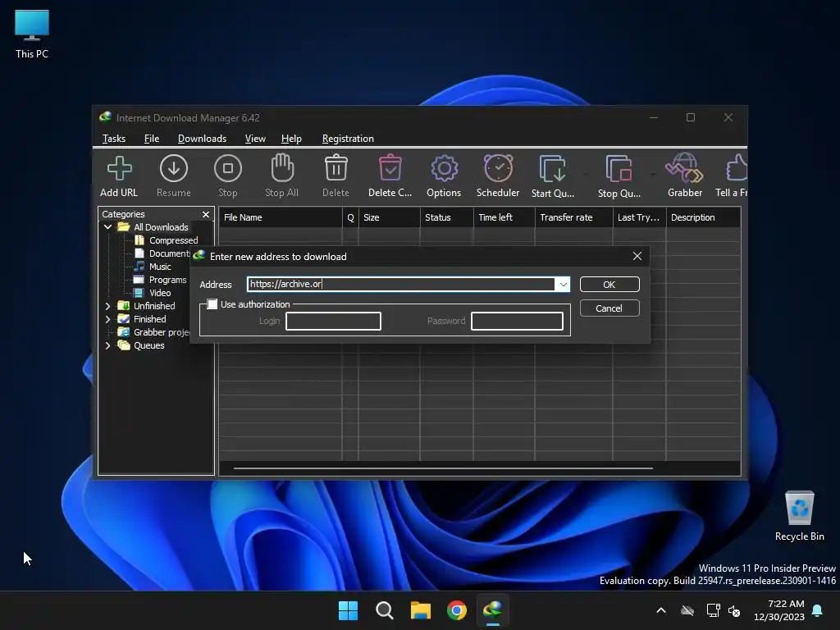Open the Tasks menu
The image size is (840, 630).
(x=114, y=139)
